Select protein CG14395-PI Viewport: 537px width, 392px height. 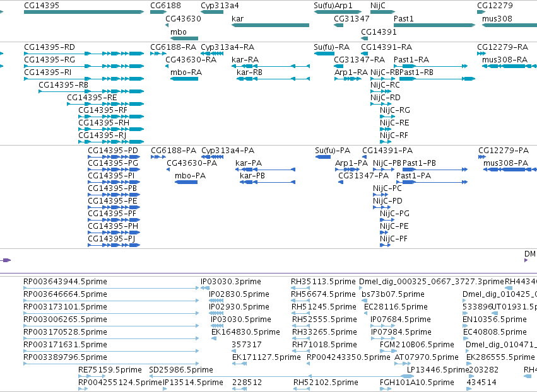click(111, 175)
